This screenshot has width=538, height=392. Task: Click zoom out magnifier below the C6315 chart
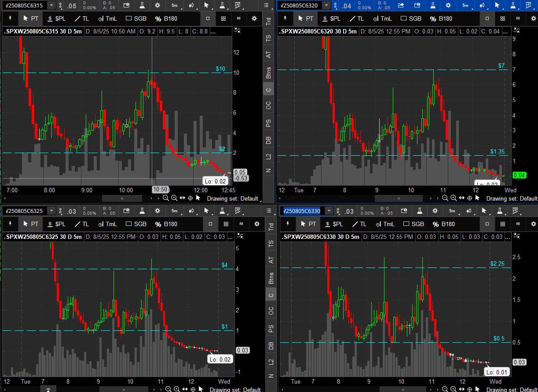point(166,198)
